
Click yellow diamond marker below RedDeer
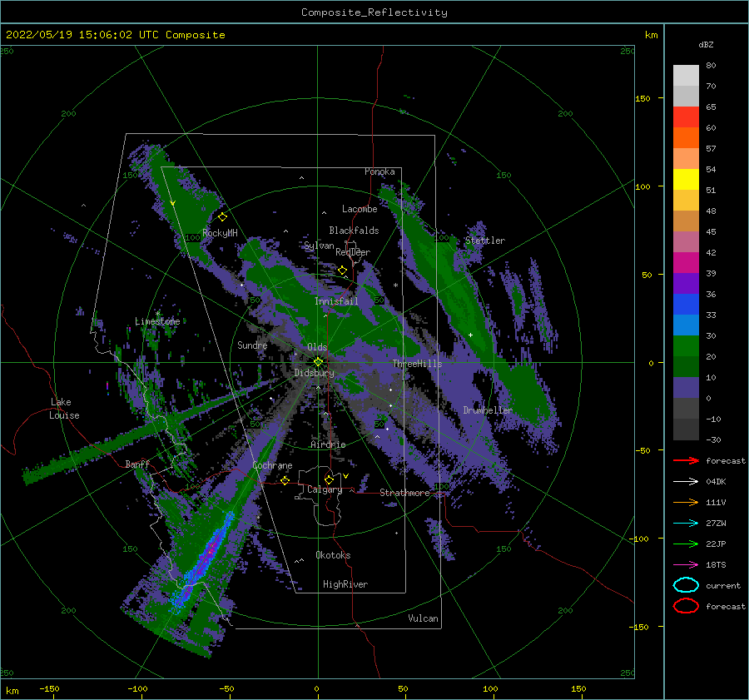pyautogui.click(x=342, y=271)
